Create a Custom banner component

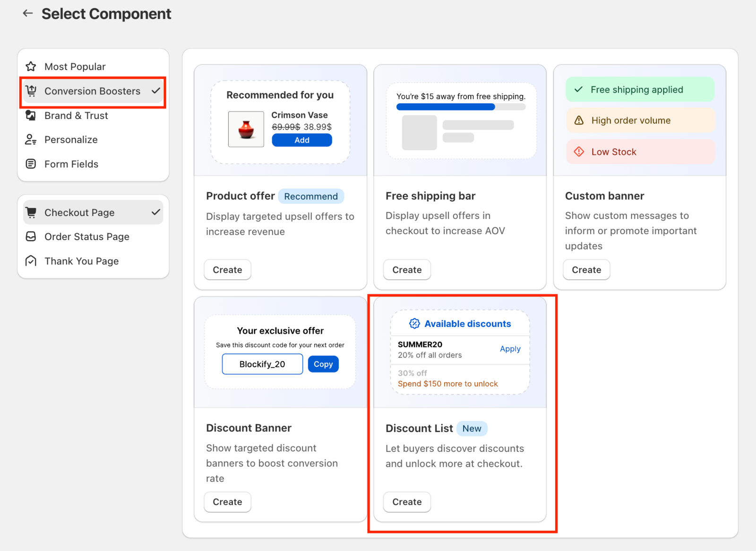(x=586, y=270)
